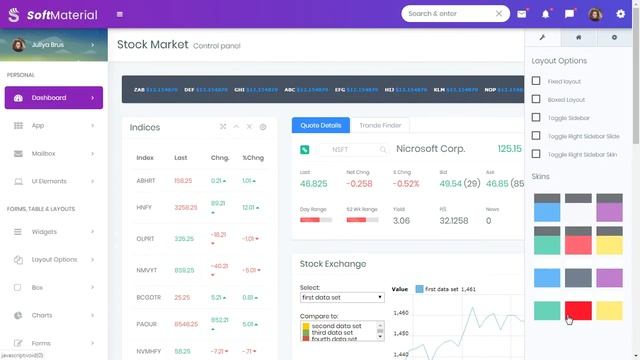The width and height of the screenshot is (640, 360).
Task: Click the Box square icon in sidebar
Action: coord(18,287)
